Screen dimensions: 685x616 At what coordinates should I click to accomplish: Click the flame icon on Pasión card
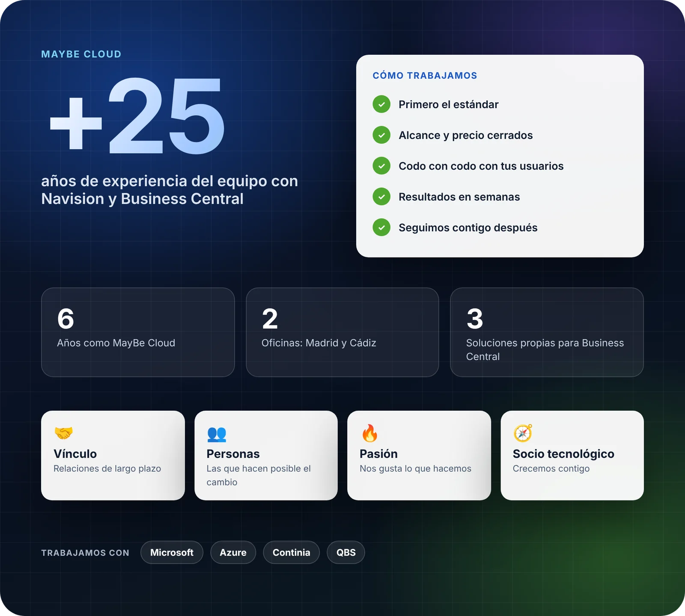[x=369, y=433]
